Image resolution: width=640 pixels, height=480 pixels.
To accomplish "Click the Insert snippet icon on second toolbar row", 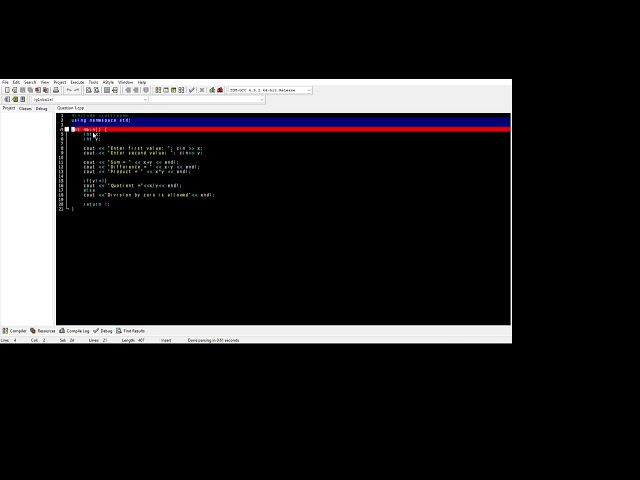I will [x=7, y=99].
